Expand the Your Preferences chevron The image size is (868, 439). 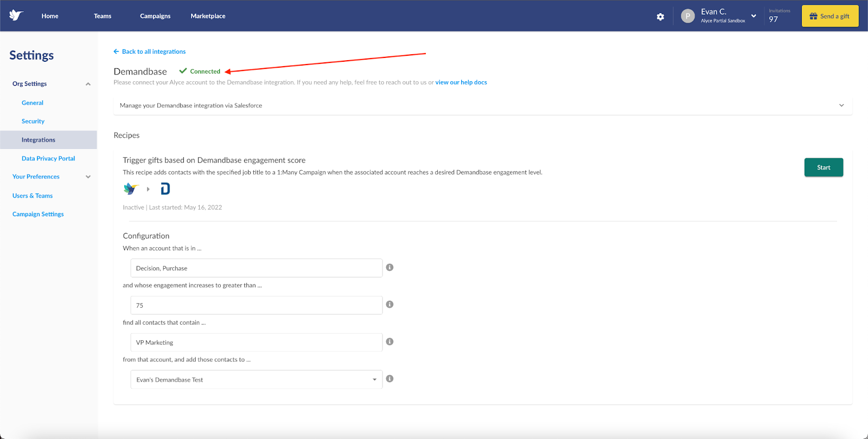[88, 177]
